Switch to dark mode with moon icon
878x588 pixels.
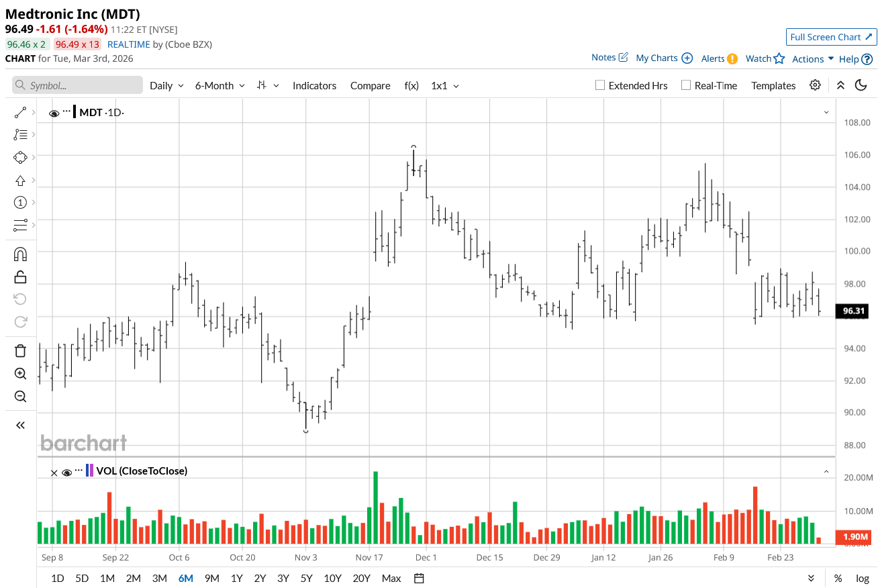[861, 85]
